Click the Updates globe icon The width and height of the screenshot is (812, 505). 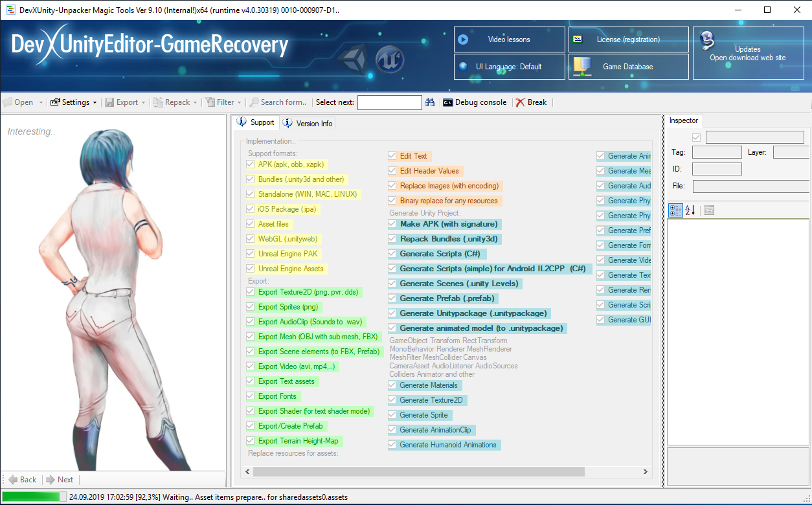coord(707,40)
